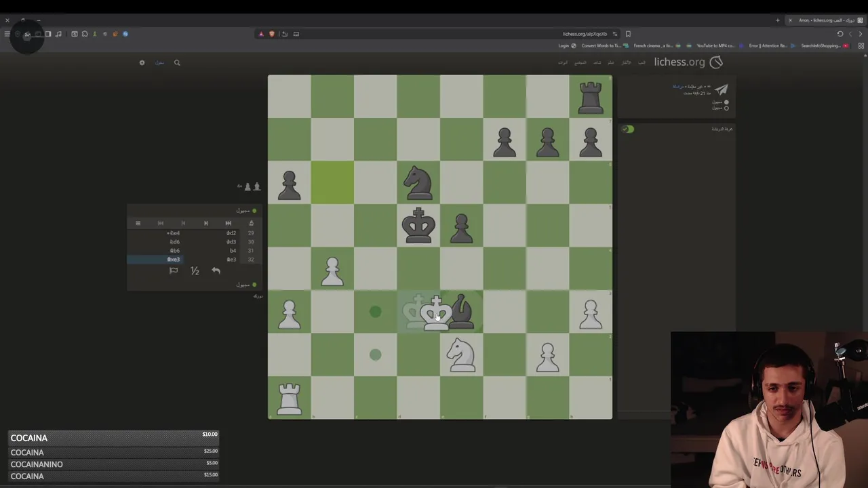The width and height of the screenshot is (868, 488).
Task: Click the white king on the board
Action: 436,312
